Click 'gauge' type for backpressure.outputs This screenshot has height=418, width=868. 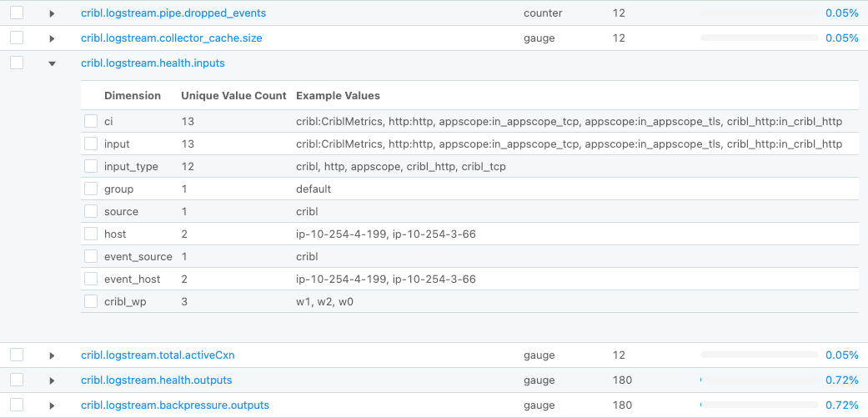(539, 405)
